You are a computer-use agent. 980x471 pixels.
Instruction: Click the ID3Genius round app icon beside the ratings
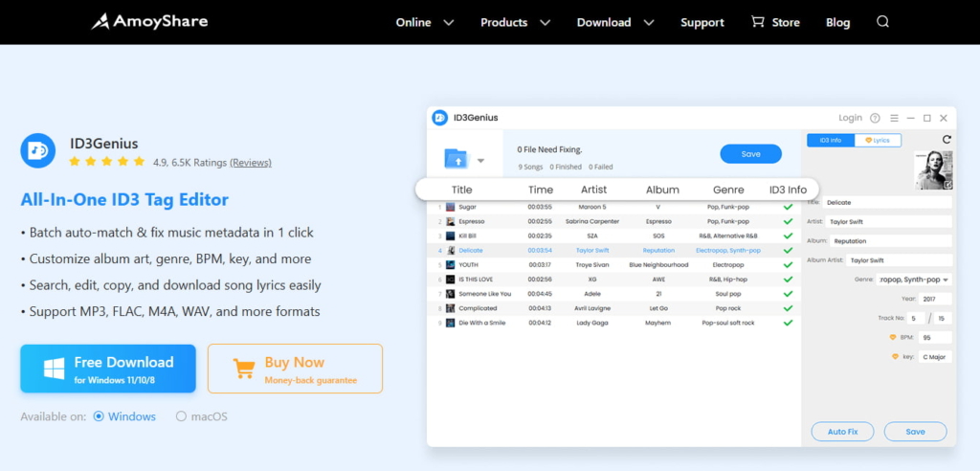pos(38,151)
